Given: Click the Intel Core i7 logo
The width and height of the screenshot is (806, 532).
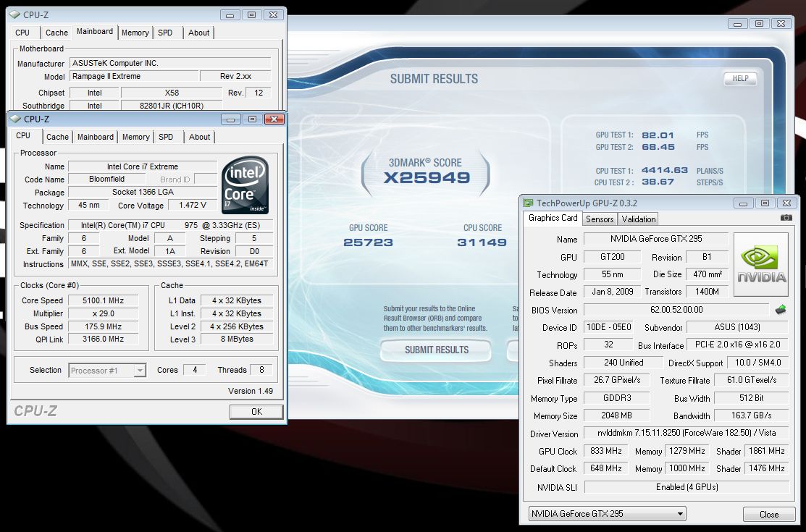Looking at the screenshot, I should 245,185.
